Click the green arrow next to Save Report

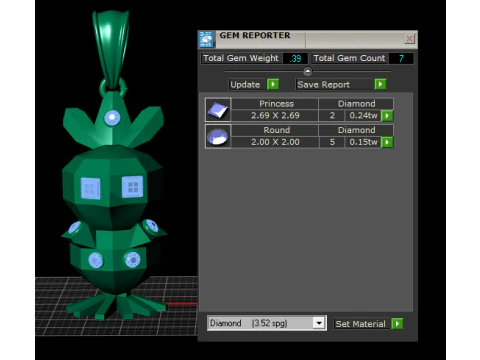[380, 84]
